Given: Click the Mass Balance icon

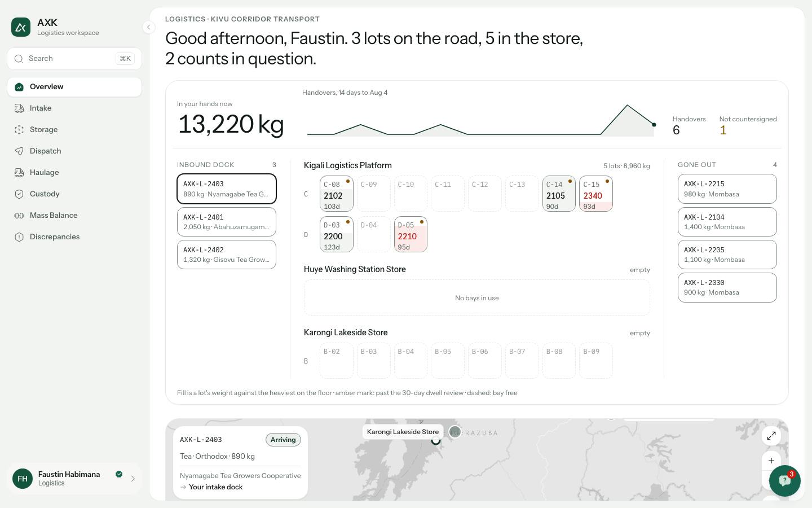Looking at the screenshot, I should (x=19, y=216).
